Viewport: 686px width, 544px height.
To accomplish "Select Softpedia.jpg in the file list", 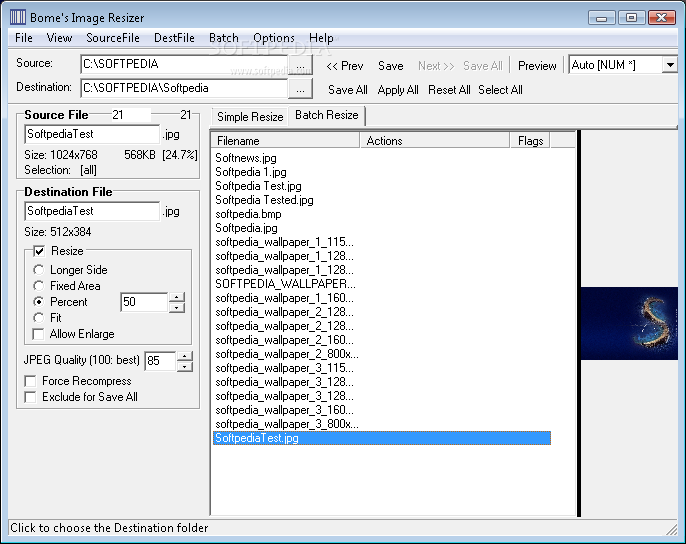I will pos(246,228).
